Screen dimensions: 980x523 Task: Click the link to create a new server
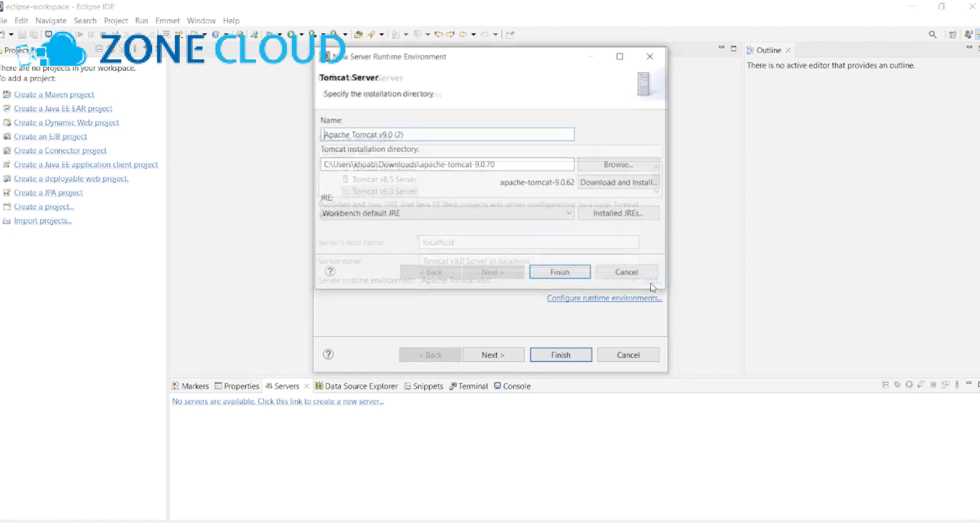pyautogui.click(x=278, y=401)
